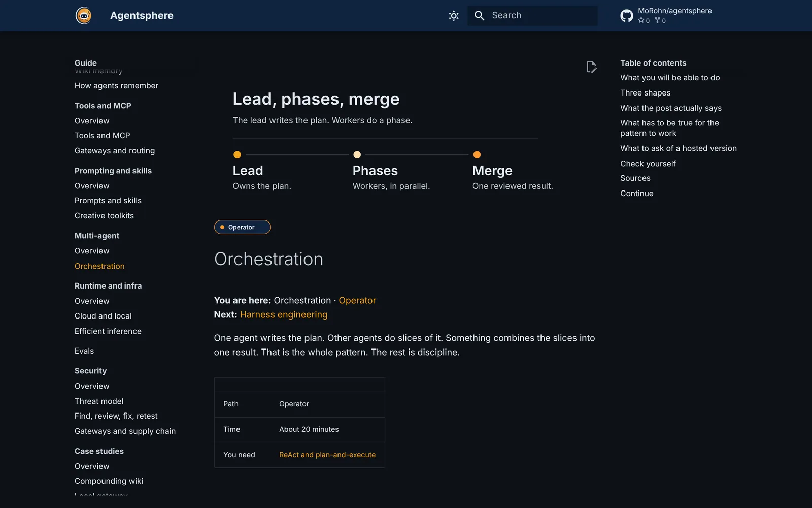Screen dimensions: 812x508
Task: Click the Operator path badge
Action: (x=243, y=227)
